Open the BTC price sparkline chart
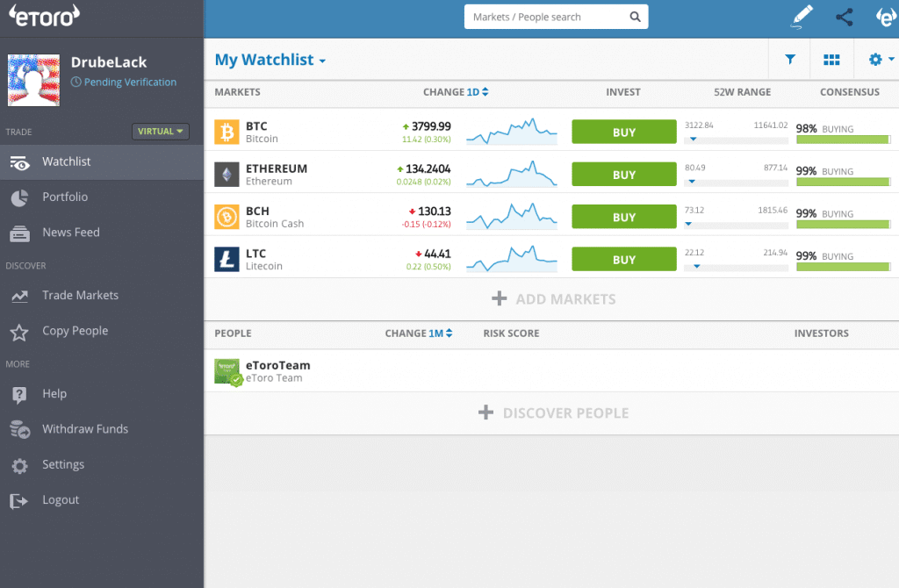This screenshot has height=588, width=899. (512, 132)
